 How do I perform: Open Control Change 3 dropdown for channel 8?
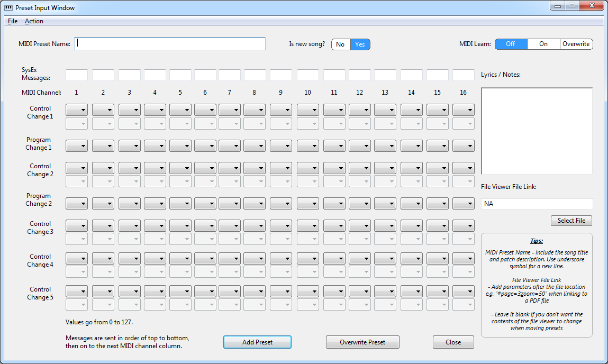[x=255, y=225]
